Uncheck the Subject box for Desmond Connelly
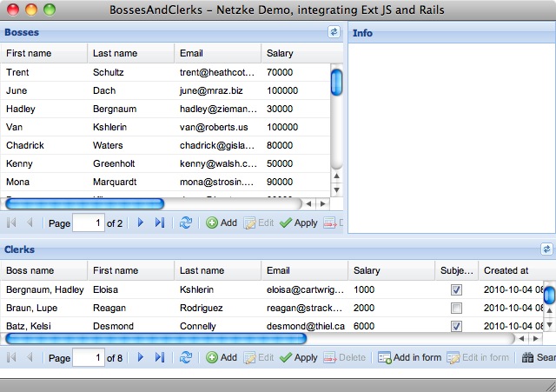556x392 pixels. coord(457,326)
